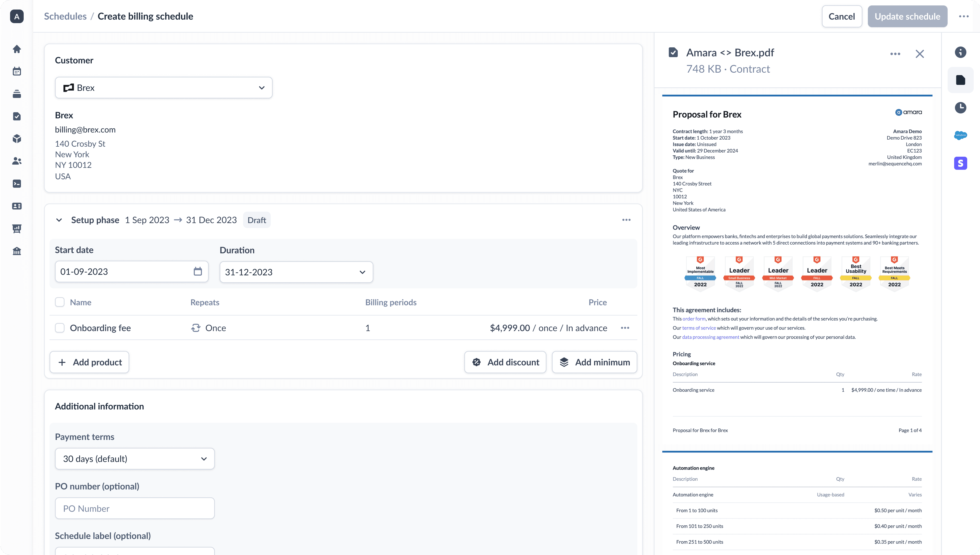Open the Stripe integration icon

[960, 163]
